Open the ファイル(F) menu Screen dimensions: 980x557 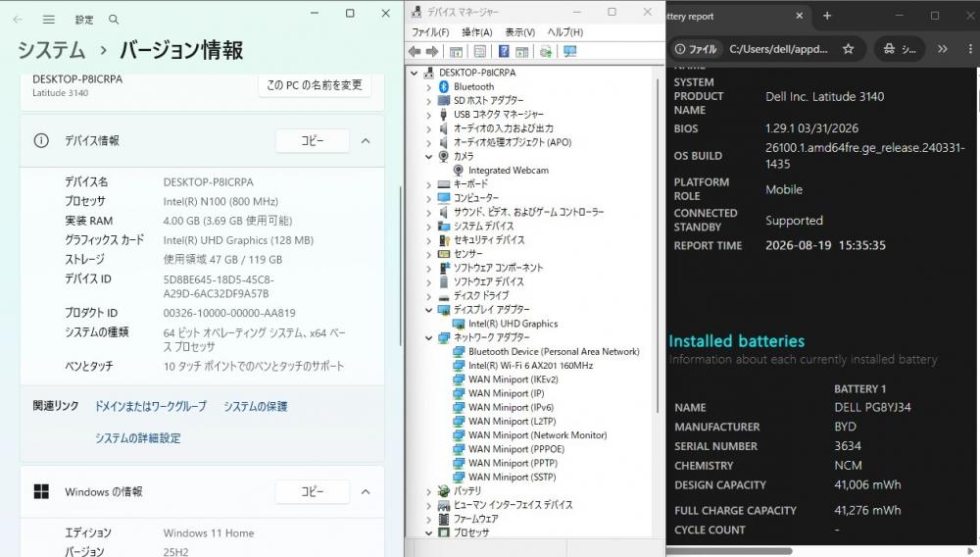click(430, 32)
